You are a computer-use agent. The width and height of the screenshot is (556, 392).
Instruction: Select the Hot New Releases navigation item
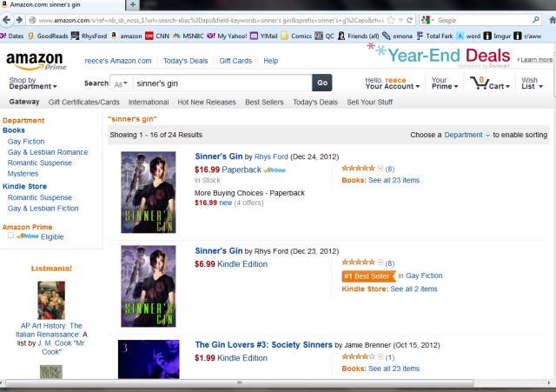tap(207, 103)
